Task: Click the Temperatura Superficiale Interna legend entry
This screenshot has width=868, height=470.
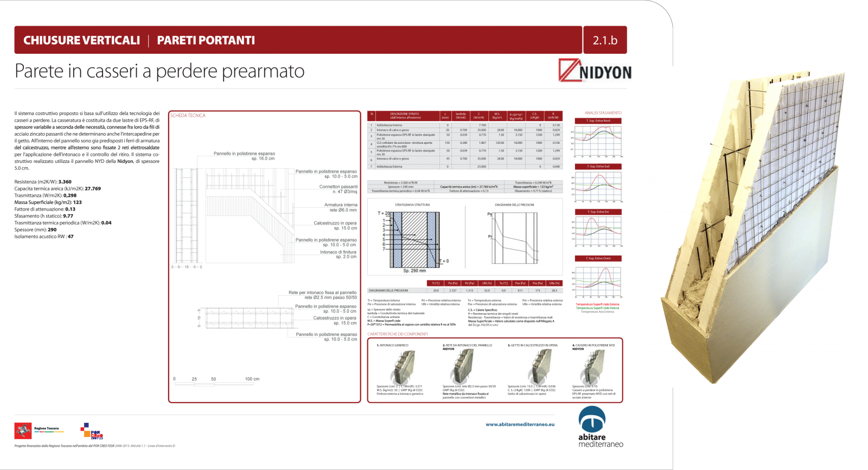Action: (x=597, y=308)
